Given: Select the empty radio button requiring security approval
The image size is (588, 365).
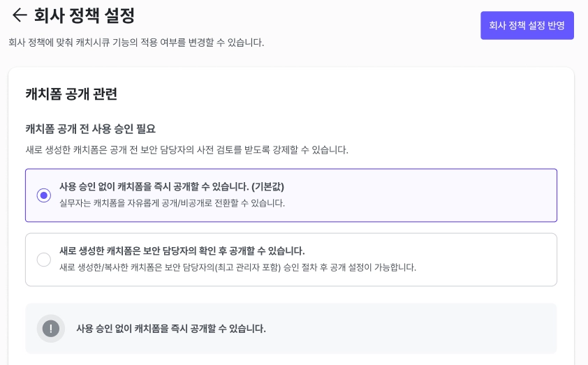Looking at the screenshot, I should [44, 260].
